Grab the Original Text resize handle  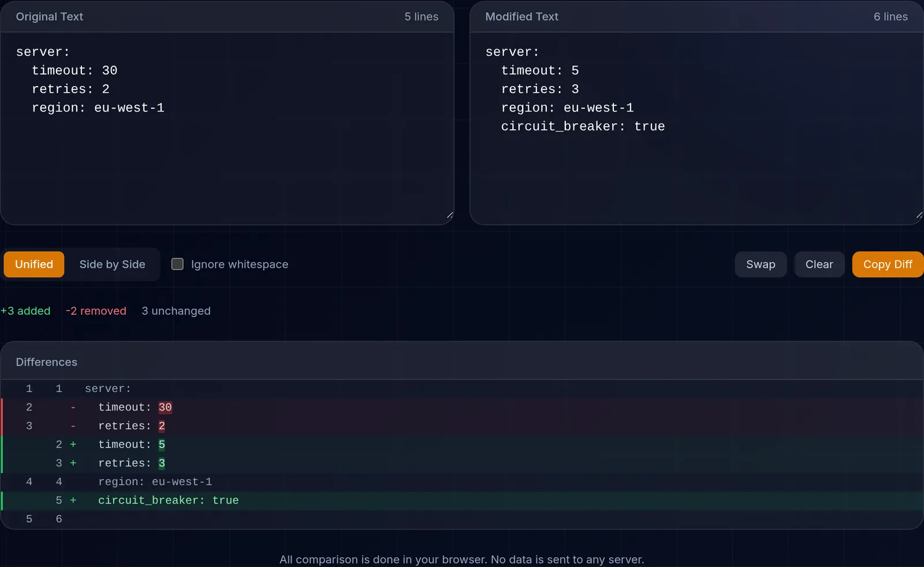point(450,215)
